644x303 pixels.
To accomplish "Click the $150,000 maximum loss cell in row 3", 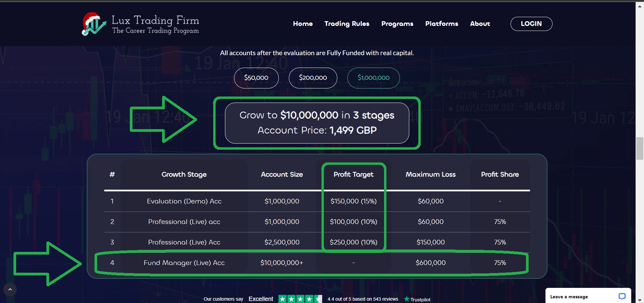I will [x=431, y=242].
